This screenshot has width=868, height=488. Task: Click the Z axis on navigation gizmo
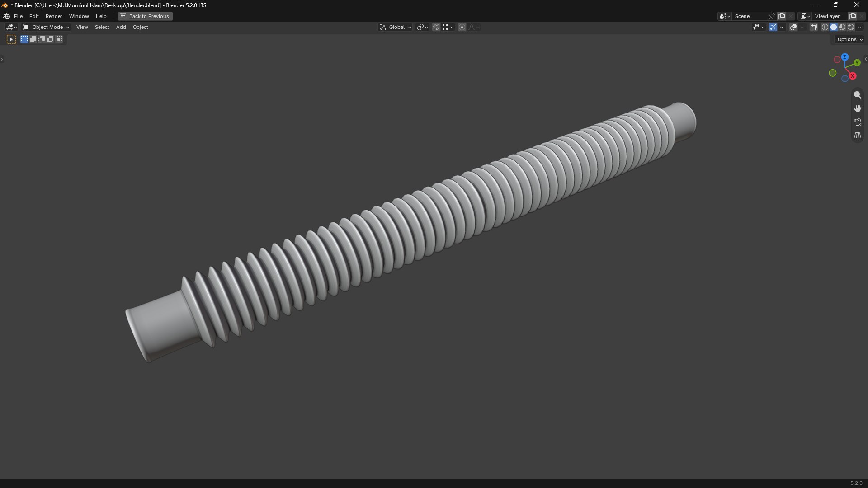click(x=844, y=57)
